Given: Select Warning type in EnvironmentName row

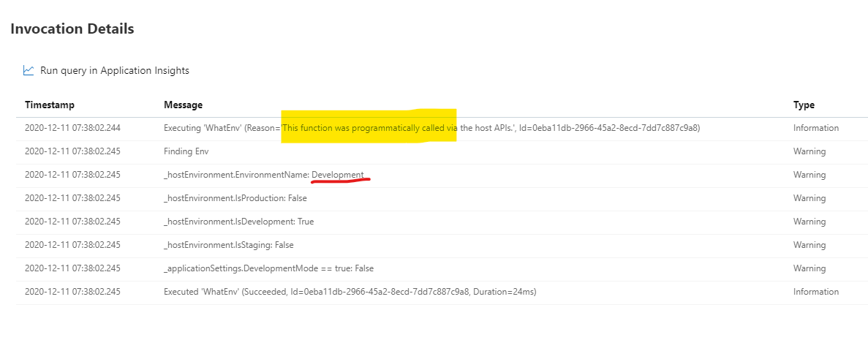Looking at the screenshot, I should coord(809,174).
